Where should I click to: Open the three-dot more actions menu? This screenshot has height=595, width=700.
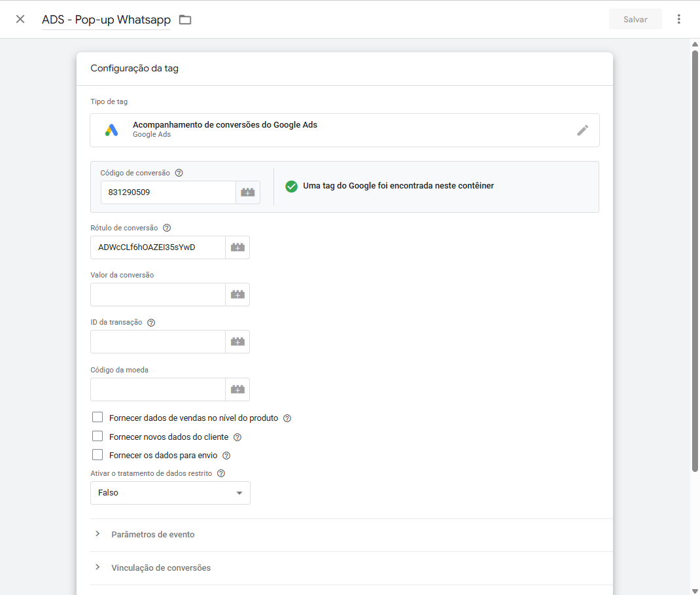point(678,19)
